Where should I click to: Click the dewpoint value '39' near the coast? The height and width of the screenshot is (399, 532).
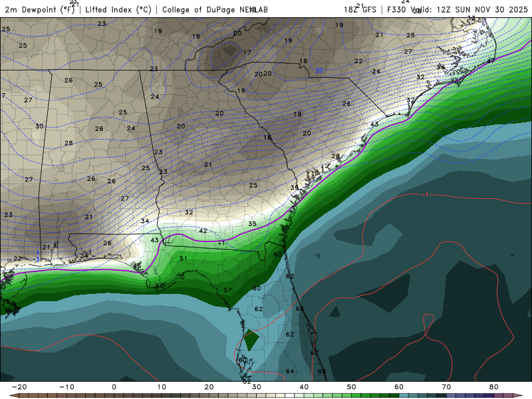pyautogui.click(x=295, y=188)
